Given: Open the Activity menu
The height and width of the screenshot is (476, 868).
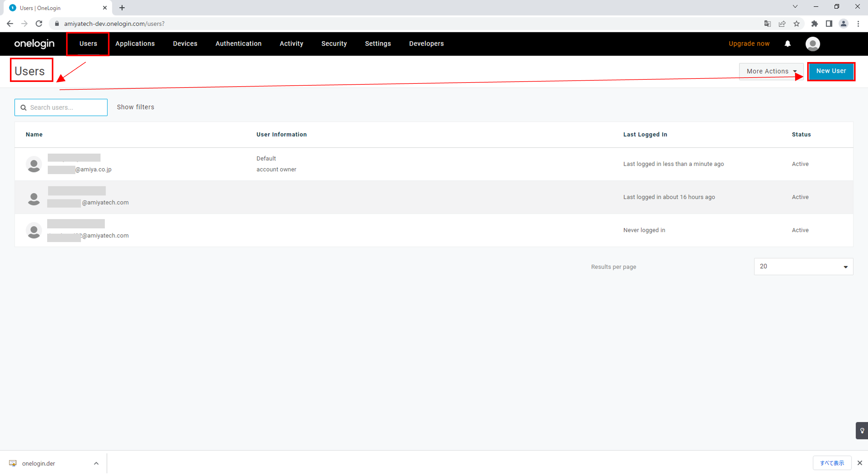Looking at the screenshot, I should coord(291,43).
